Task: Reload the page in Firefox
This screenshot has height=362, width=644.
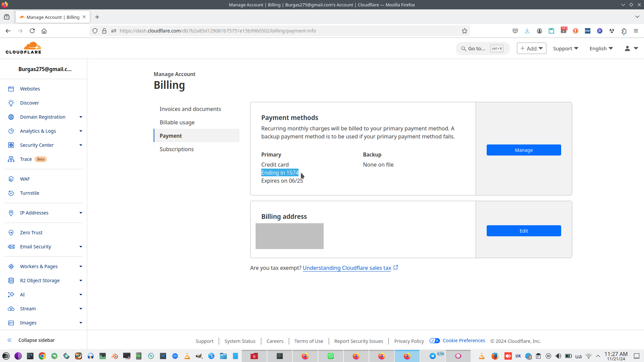Action: tap(32, 31)
